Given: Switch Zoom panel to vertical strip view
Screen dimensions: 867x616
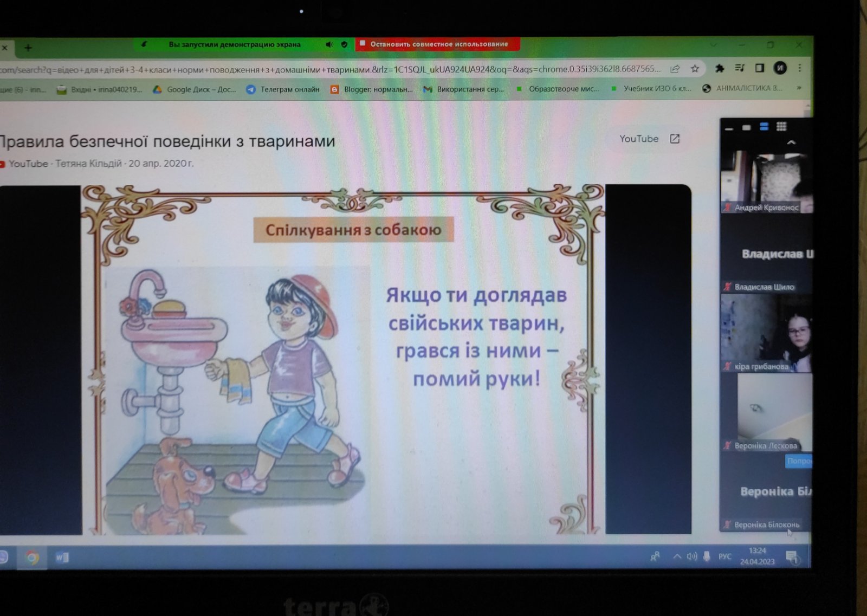Looking at the screenshot, I should pyautogui.click(x=764, y=127).
